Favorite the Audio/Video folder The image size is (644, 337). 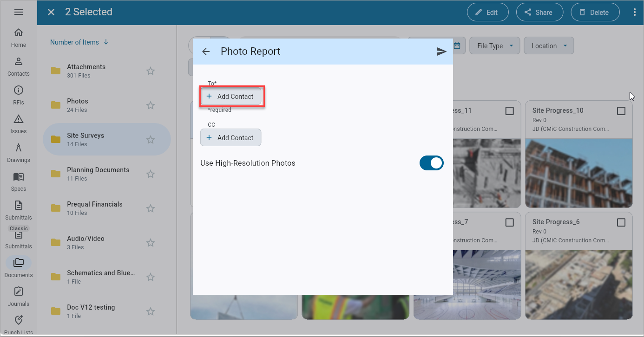tap(151, 243)
